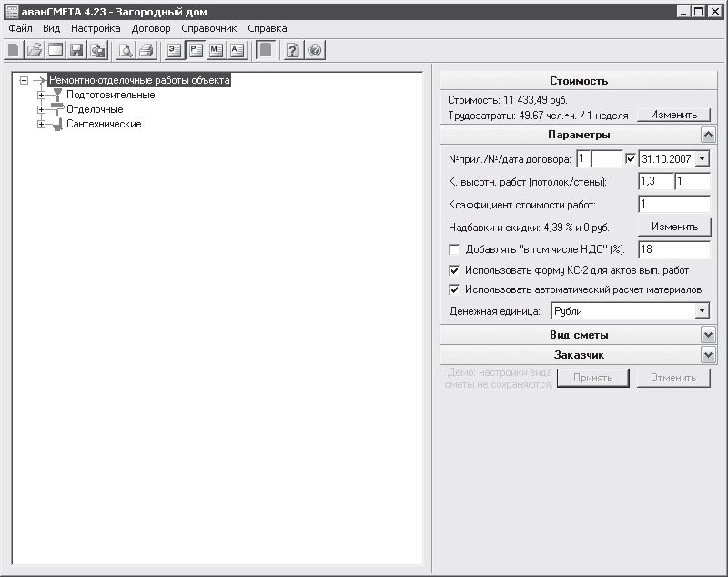The width and height of the screenshot is (728, 577).
Task: Click the Принять button
Action: pos(593,378)
